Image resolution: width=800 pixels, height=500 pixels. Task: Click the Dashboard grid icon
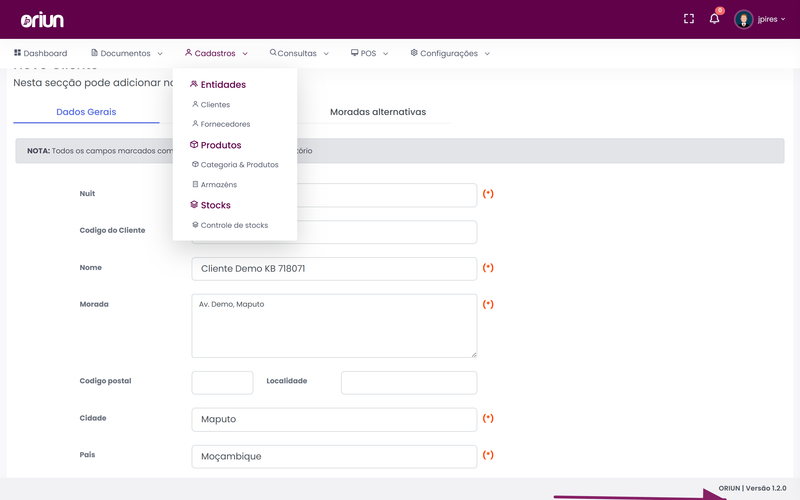(17, 53)
